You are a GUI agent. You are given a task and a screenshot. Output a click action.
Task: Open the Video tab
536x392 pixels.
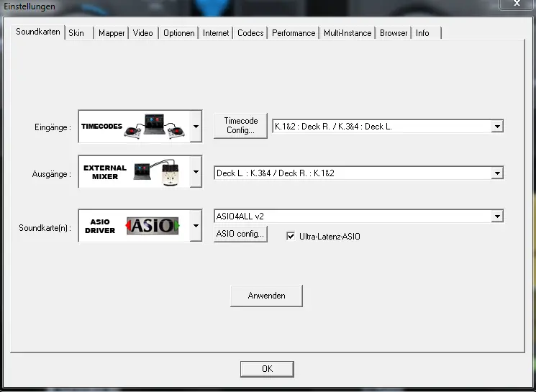click(x=143, y=33)
